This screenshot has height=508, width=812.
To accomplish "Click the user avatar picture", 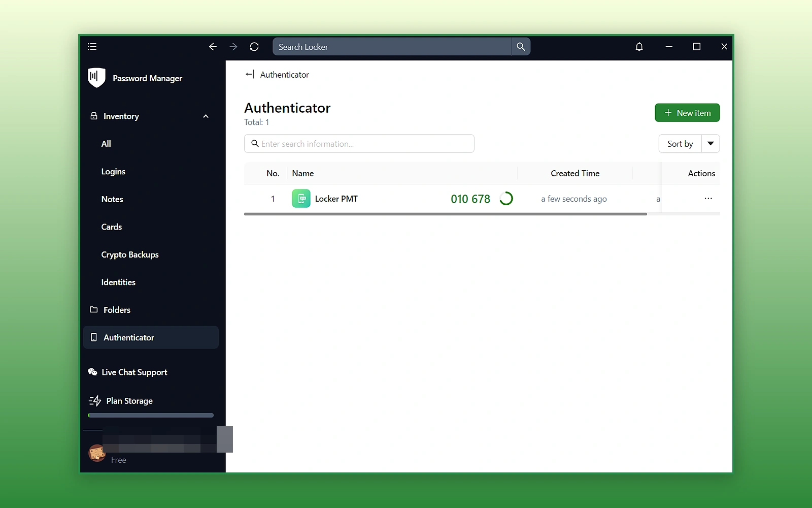I will click(x=96, y=453).
